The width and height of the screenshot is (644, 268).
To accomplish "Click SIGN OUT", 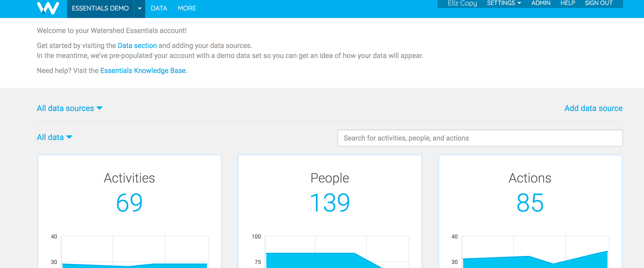I will click(x=599, y=3).
